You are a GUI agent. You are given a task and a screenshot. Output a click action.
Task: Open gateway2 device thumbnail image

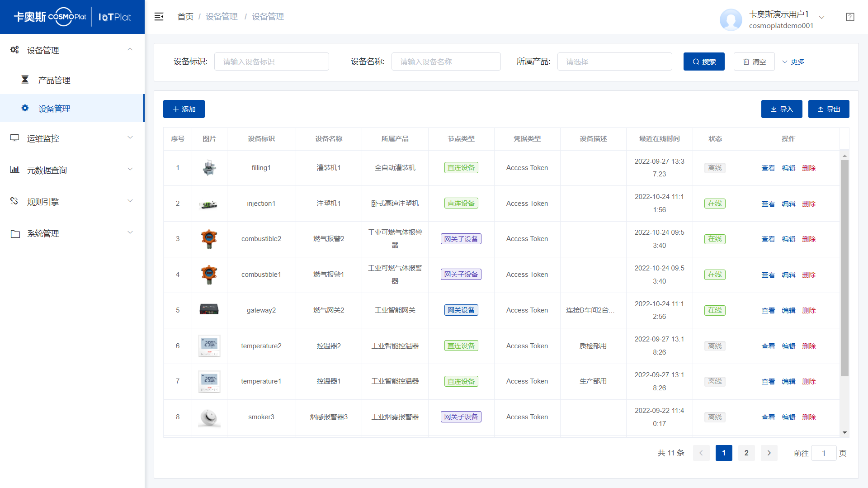pyautogui.click(x=209, y=309)
